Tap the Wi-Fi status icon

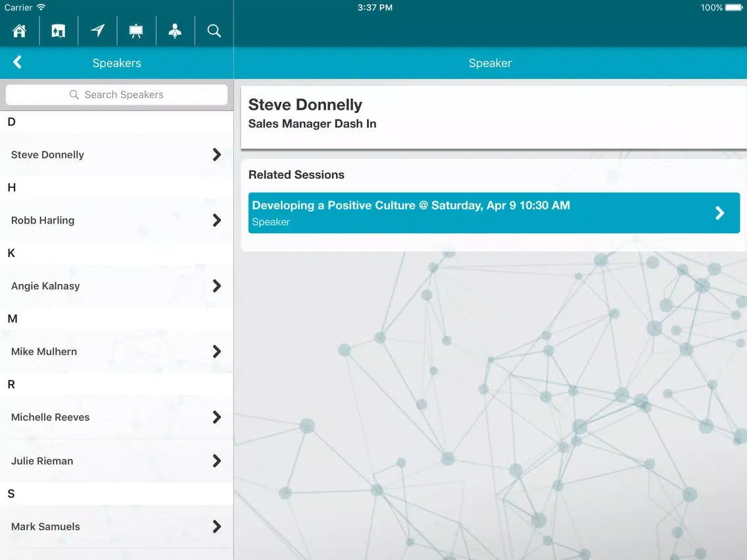click(41, 7)
